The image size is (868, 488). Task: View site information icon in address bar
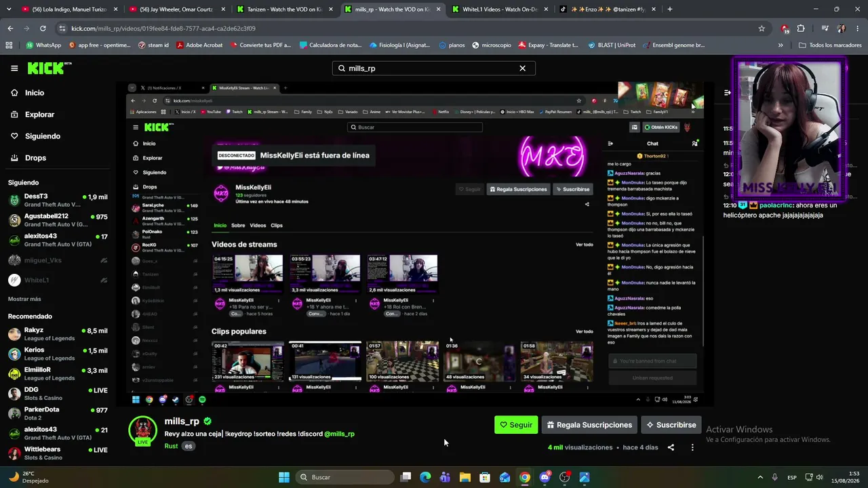click(x=62, y=28)
